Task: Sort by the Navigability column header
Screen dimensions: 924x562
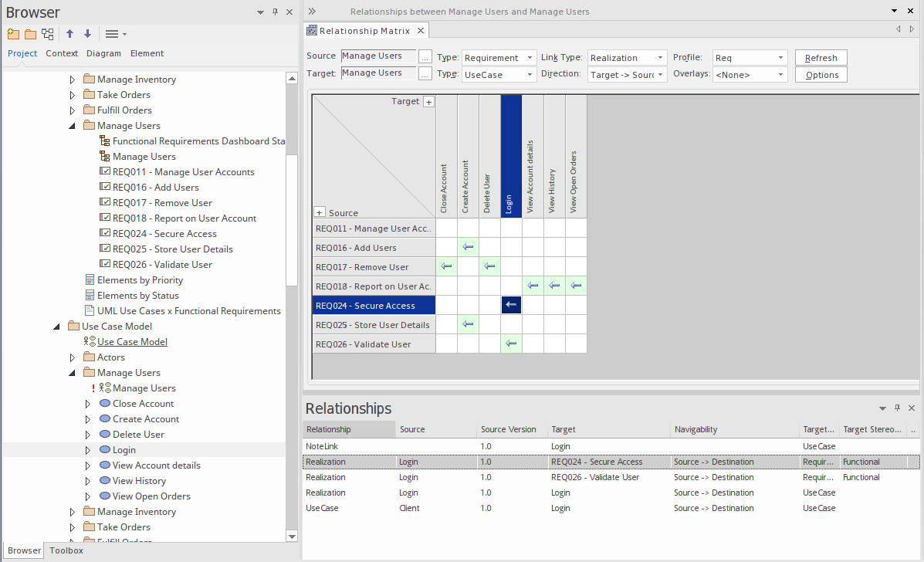Action: 734,429
